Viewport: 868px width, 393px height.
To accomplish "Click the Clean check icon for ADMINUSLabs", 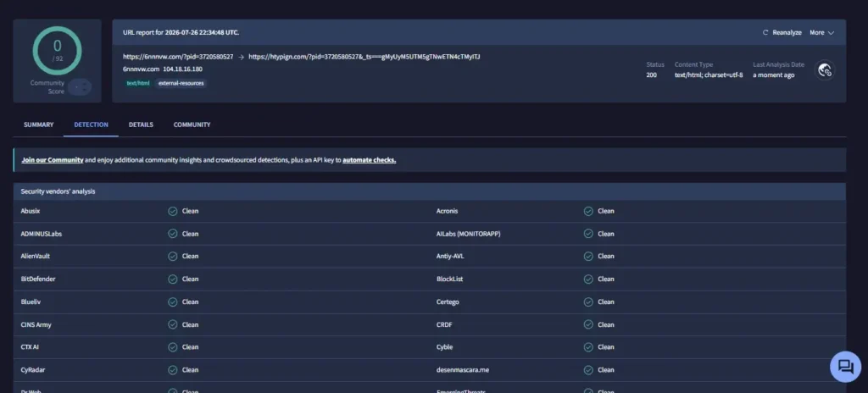I will pos(173,234).
